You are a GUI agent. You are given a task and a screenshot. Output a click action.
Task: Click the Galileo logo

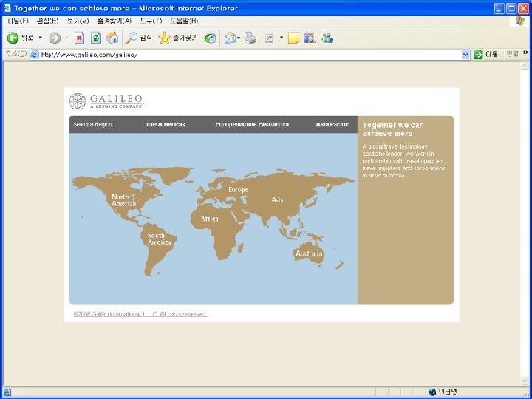[x=106, y=101]
